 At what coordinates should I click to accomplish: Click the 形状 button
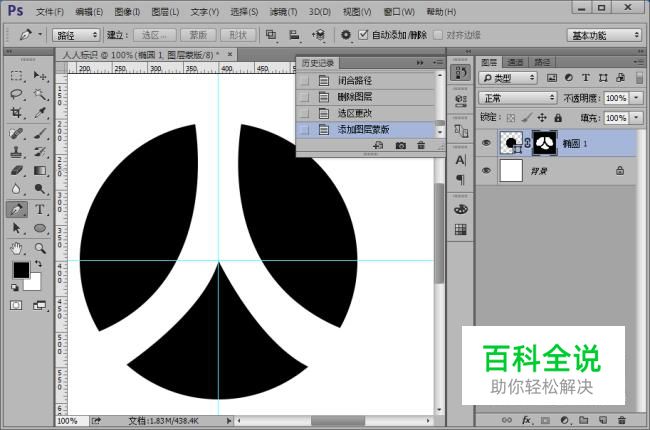click(238, 35)
